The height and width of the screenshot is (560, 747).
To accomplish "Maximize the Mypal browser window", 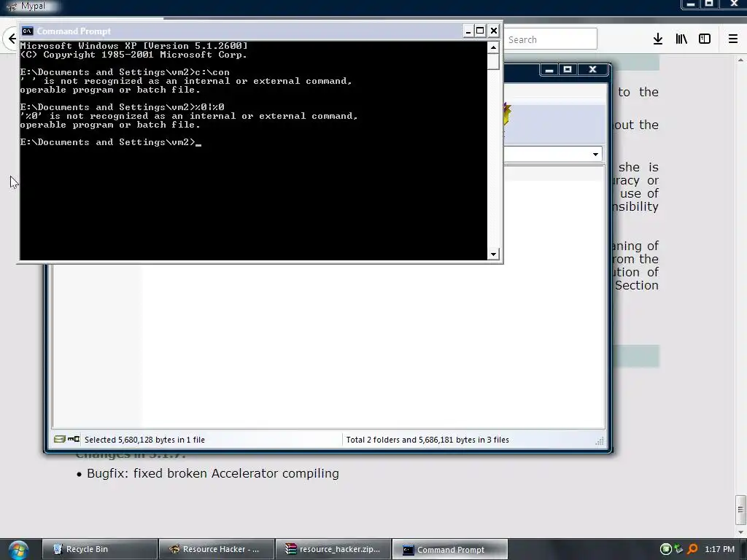I will coord(709,4).
